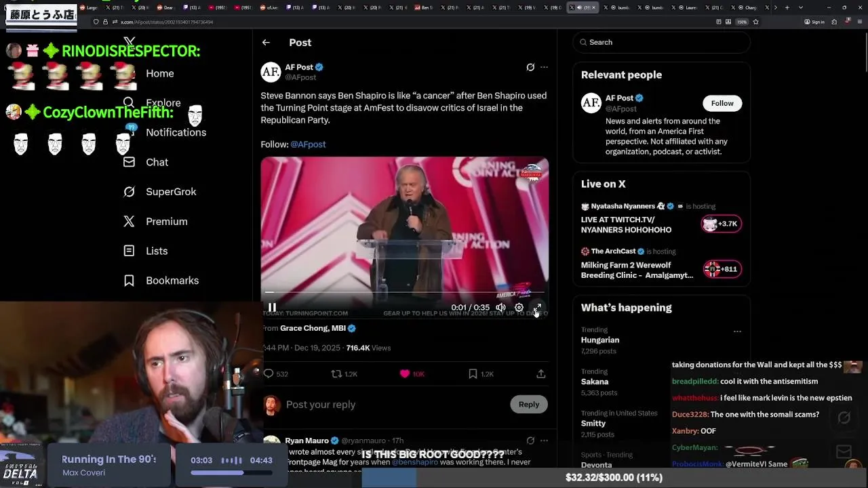Open Notifications in the sidebar
This screenshot has height=488, width=868.
(176, 132)
